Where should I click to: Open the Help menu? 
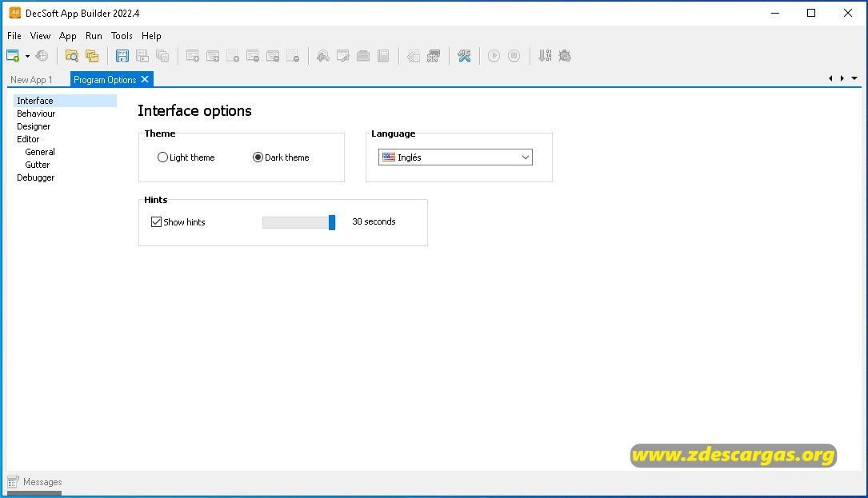click(151, 36)
